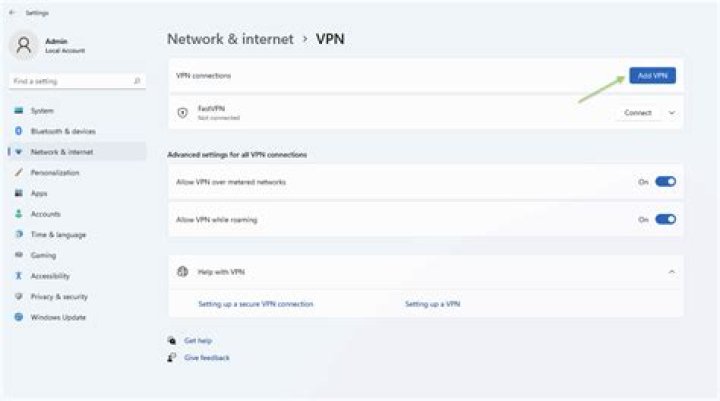Disable VPN over metered networks toggle
This screenshot has width=720, height=401.
[665, 182]
